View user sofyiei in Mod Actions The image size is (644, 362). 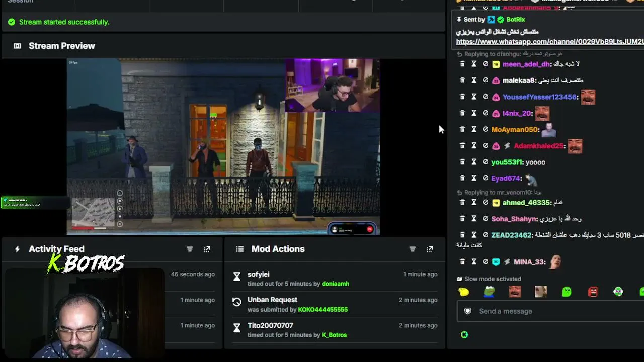pyautogui.click(x=259, y=274)
